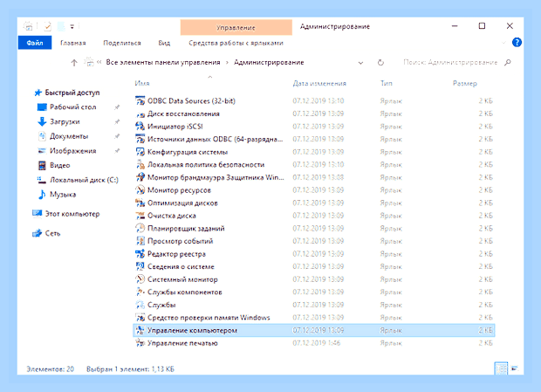The width and height of the screenshot is (541, 392).
Task: Open Изображения in navigation pane
Action: pos(72,151)
